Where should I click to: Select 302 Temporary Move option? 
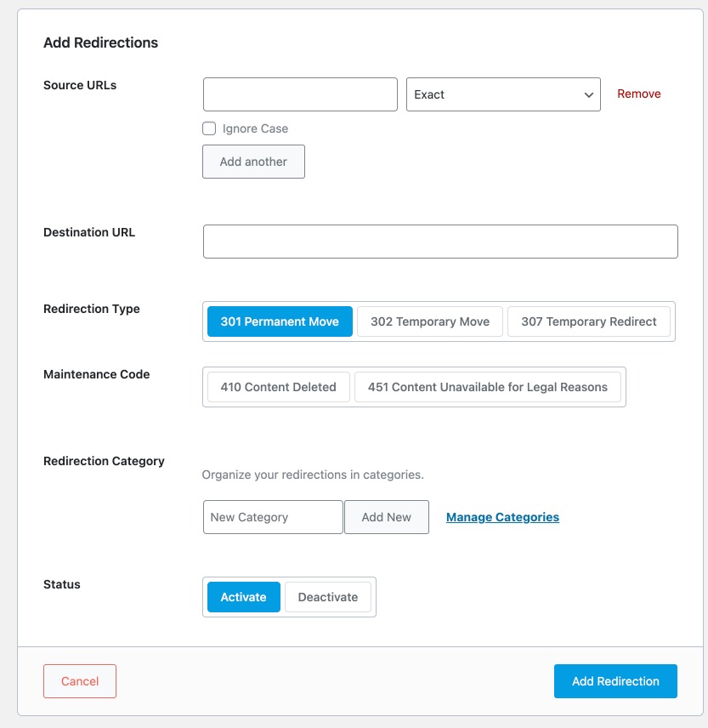coord(430,321)
